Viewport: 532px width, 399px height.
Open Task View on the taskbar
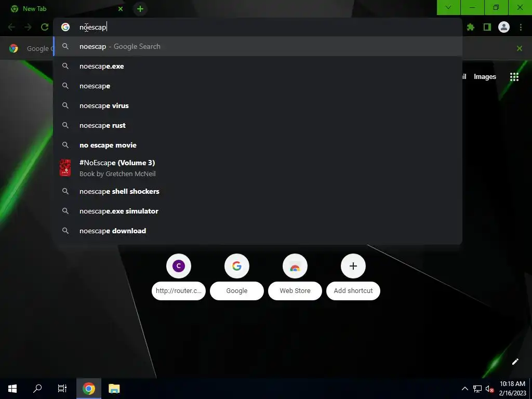click(x=62, y=389)
